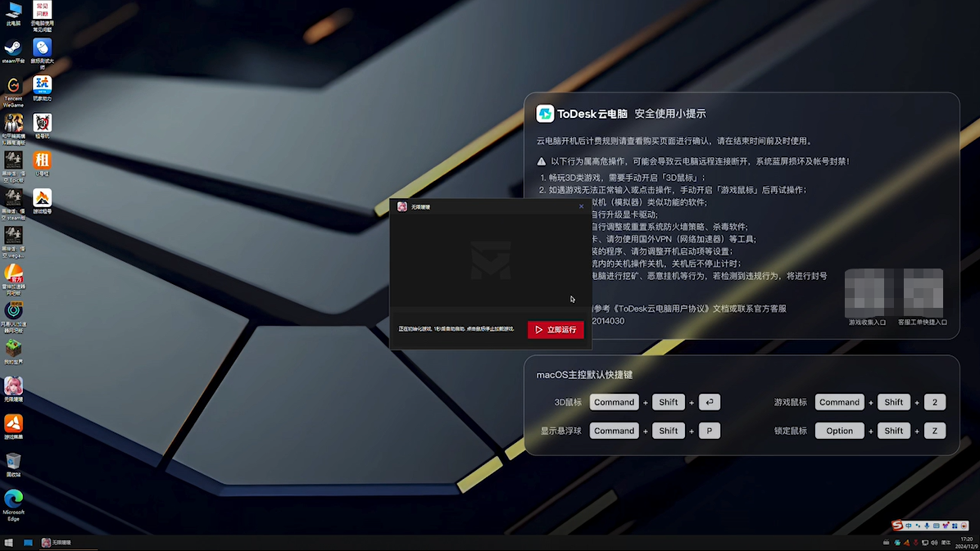Launch Black Myth Wukong steam version icon
The height and width of the screenshot is (551, 980).
click(13, 205)
